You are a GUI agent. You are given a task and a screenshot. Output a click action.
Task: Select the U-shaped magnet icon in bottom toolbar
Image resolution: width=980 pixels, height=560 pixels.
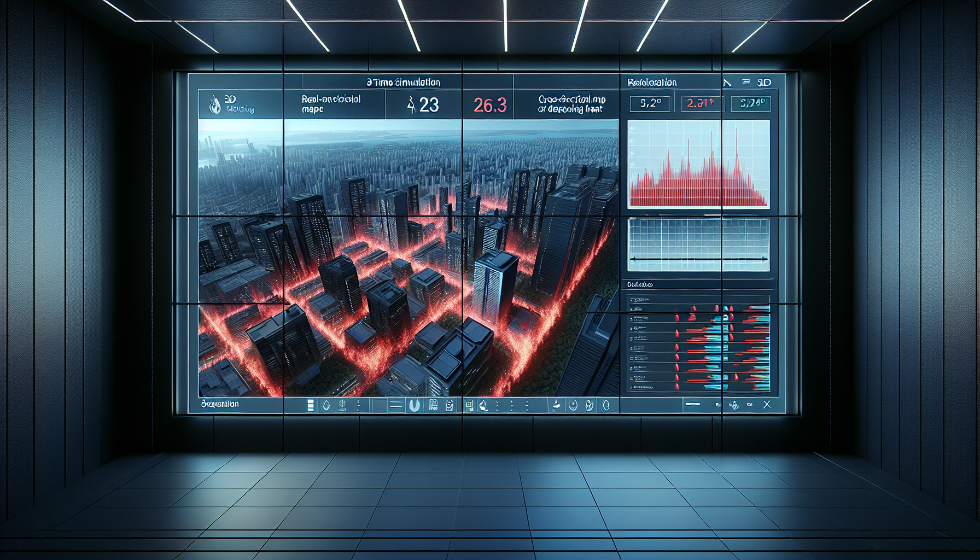(415, 405)
